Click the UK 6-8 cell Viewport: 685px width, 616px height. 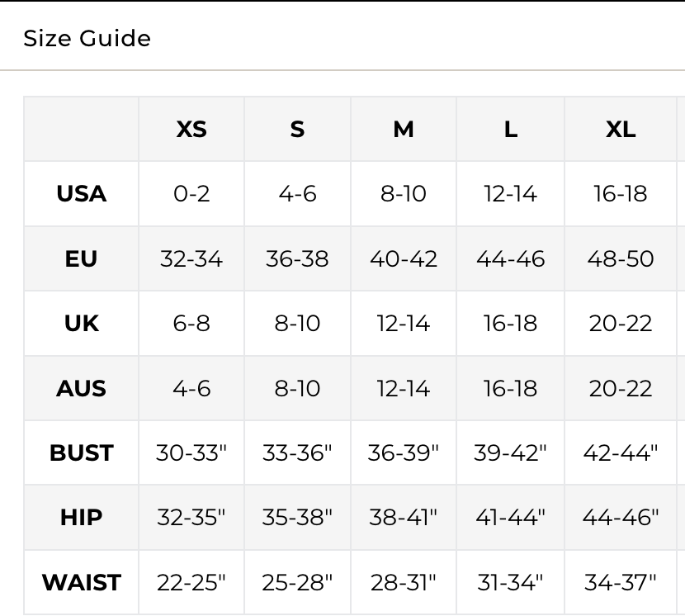click(191, 324)
